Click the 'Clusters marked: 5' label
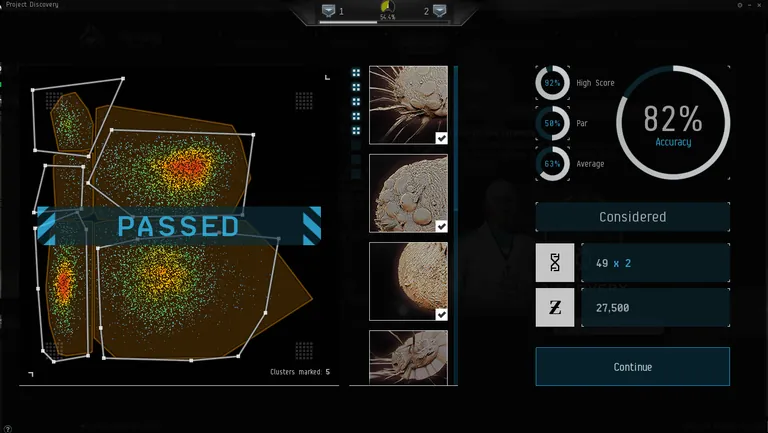Screen dimensions: 768x433 (300, 372)
